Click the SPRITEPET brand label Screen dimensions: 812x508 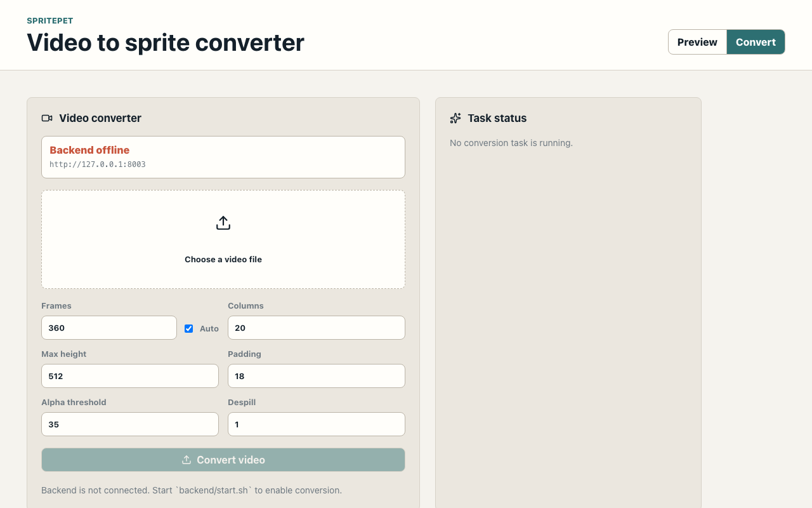click(x=49, y=21)
